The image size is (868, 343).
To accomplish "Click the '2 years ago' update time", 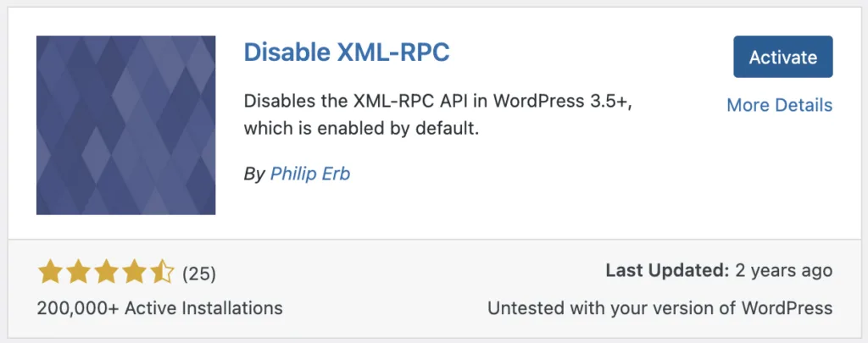I will 784,270.
